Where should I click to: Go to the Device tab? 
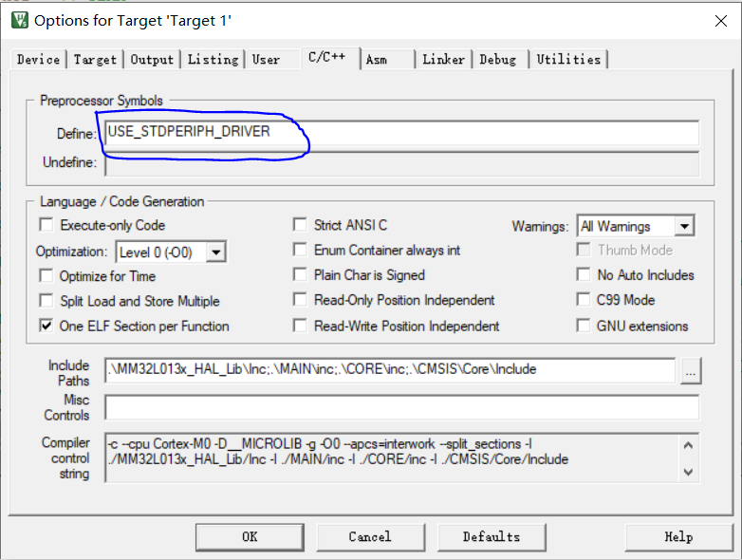(39, 59)
